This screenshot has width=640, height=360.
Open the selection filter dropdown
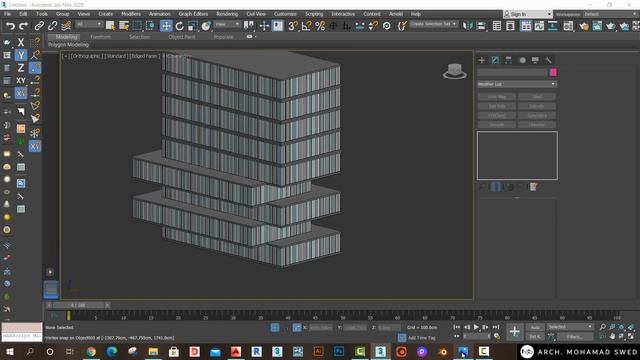coord(89,24)
